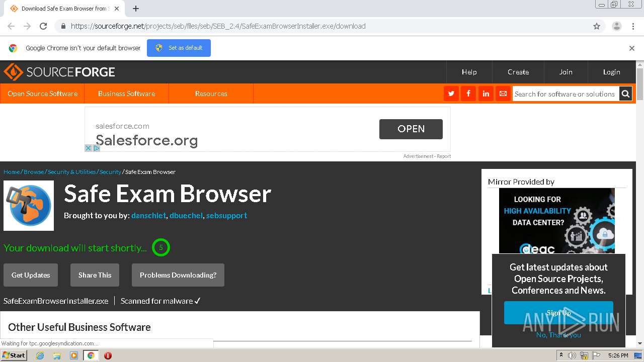Screen dimensions: 644x362
Task: Go back with the browser back arrow
Action: tap(11, 26)
